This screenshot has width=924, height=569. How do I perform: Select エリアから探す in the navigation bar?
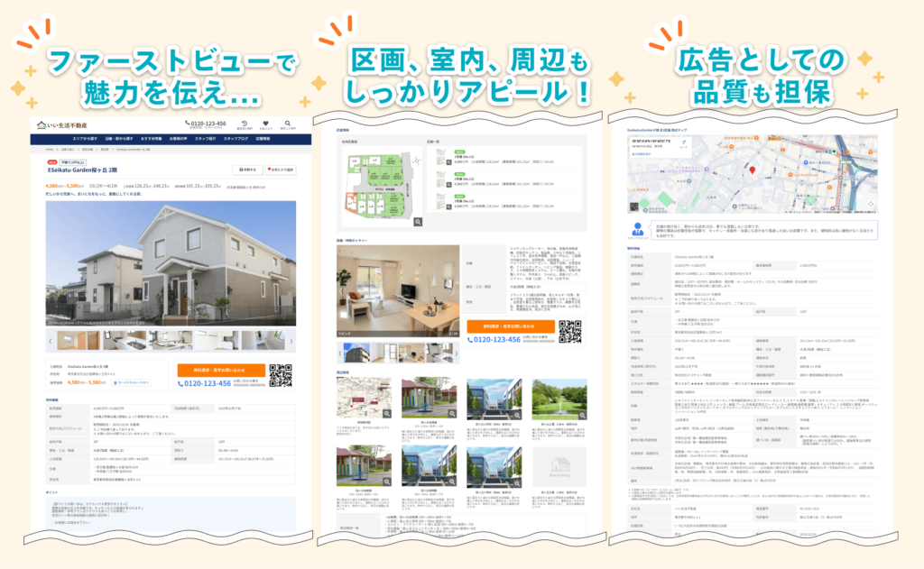click(83, 139)
